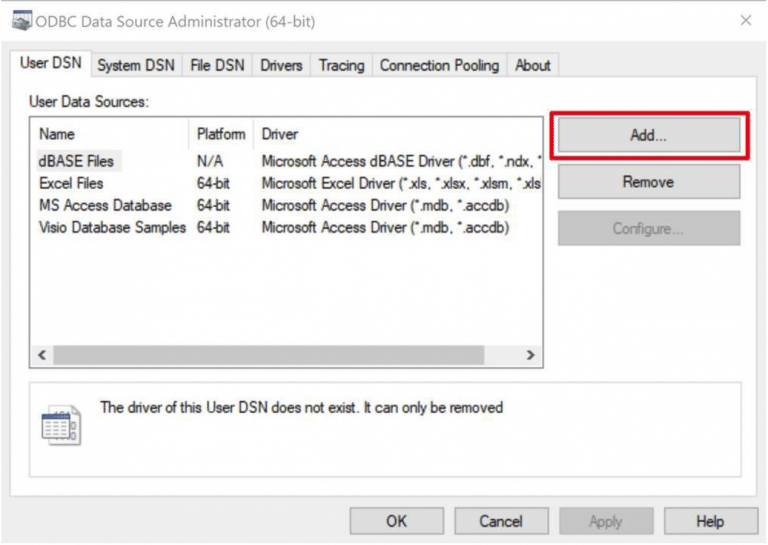Click the Microsoft Access dBASE Driver cell
This screenshot has height=545, width=768.
401,161
